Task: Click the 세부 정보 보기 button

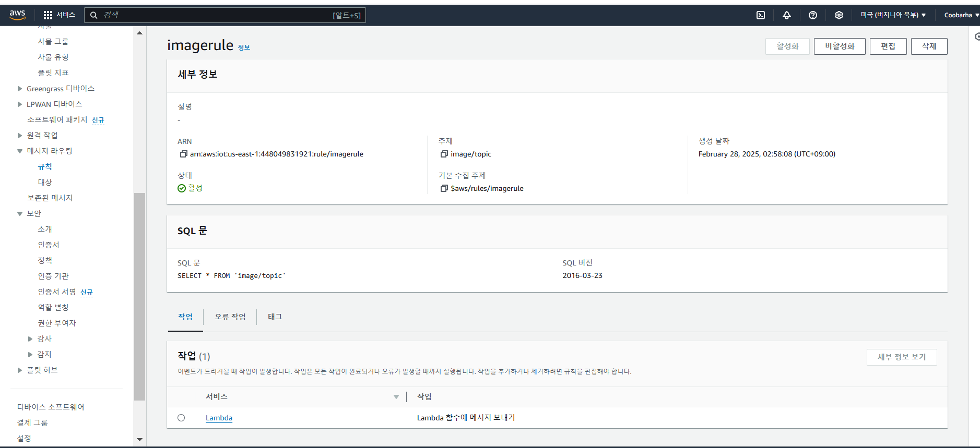Action: tap(902, 357)
